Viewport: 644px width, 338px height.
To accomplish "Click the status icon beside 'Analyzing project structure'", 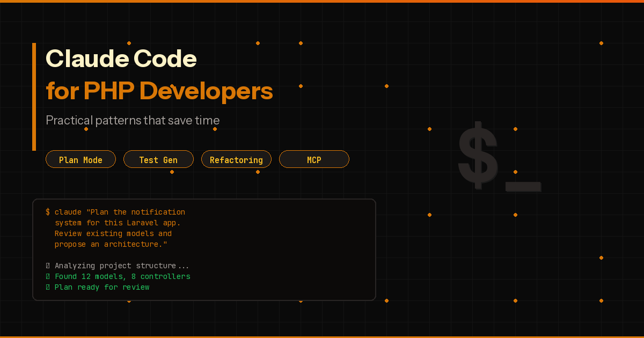I will click(47, 266).
